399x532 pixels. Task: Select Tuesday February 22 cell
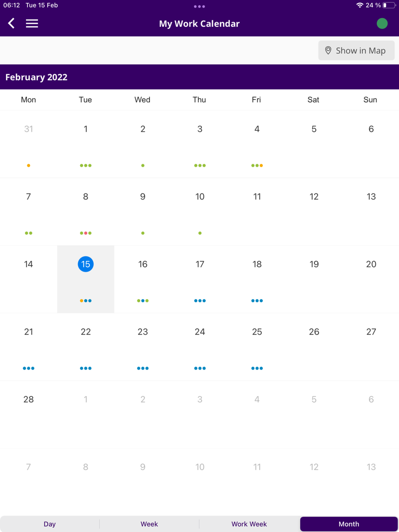85,347
